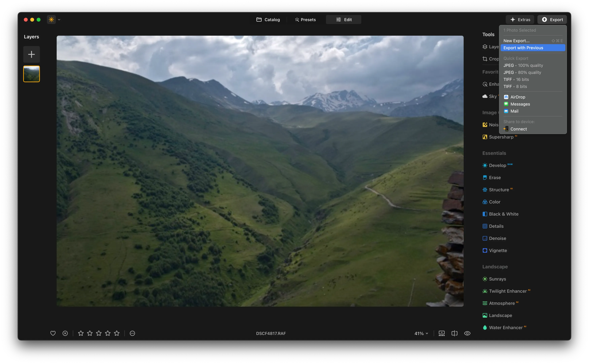Click the color label circle icon

pyautogui.click(x=132, y=333)
